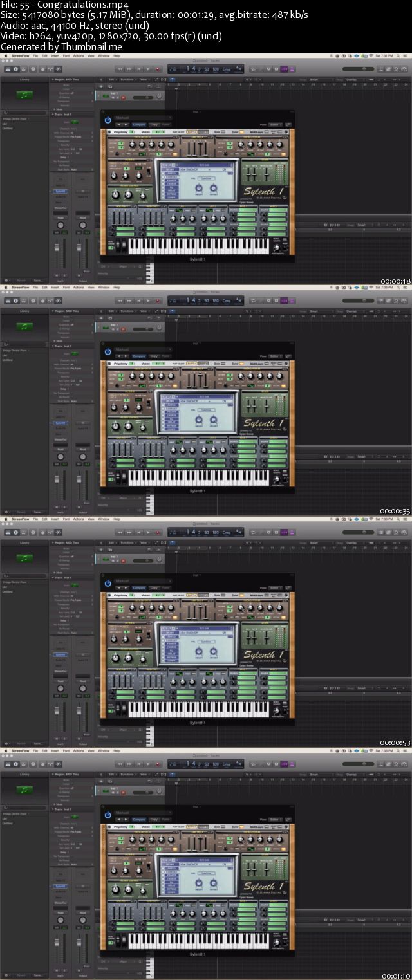Click the Cycle button beside the LCD, 00:00:18 frame

pyautogui.click(x=253, y=69)
